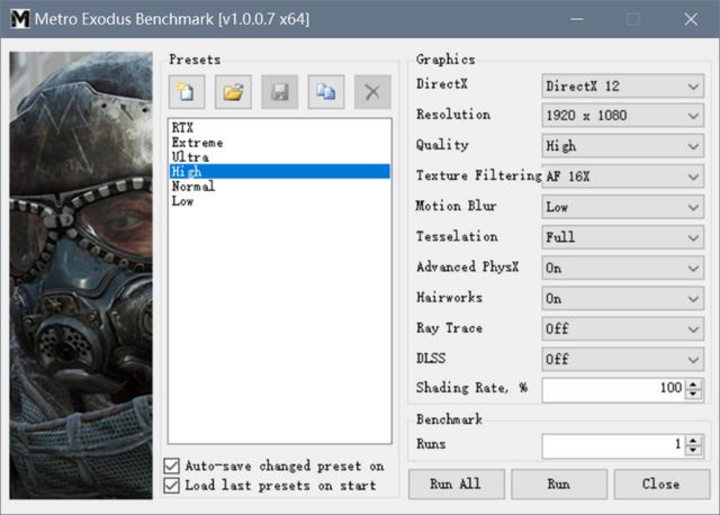Open the Tesselation dropdown set to Full
Screen dimensions: 720x515
point(623,237)
